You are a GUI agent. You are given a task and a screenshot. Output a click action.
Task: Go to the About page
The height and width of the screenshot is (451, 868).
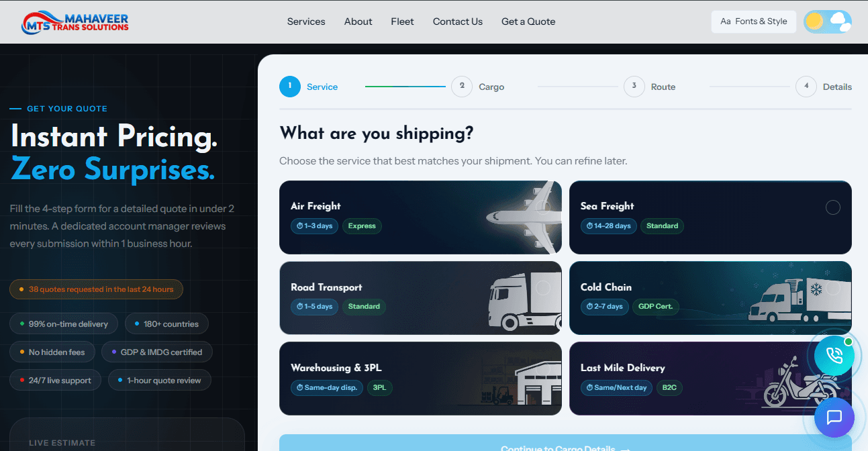358,21
